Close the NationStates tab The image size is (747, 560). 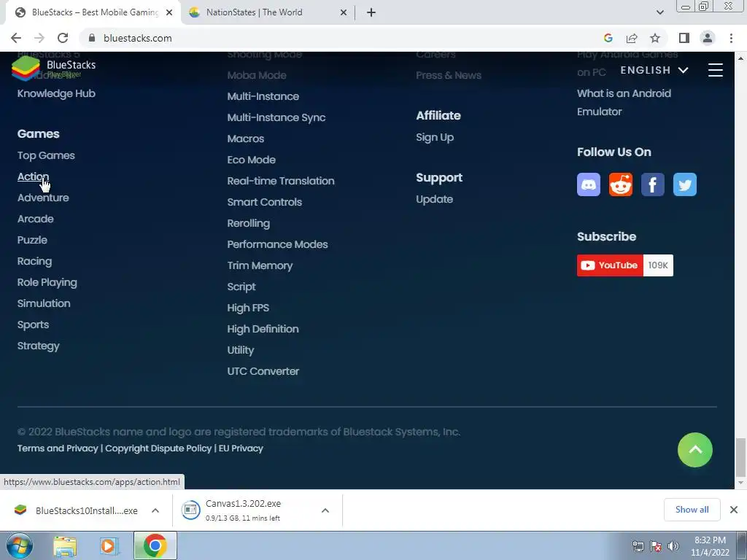(x=344, y=12)
